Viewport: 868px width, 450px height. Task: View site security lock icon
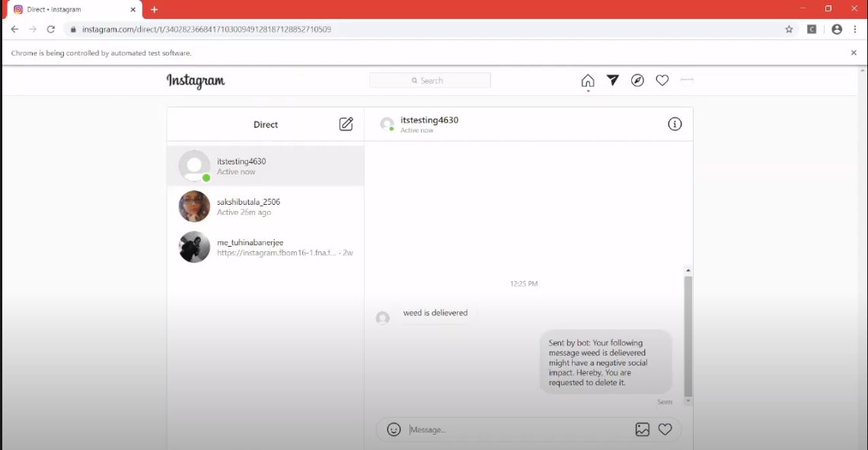coord(73,30)
